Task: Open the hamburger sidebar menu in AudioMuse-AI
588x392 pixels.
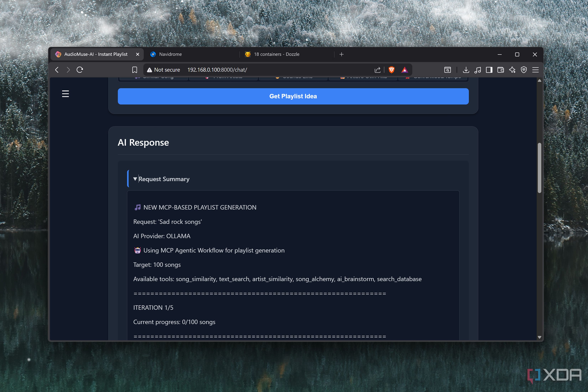Action: click(x=66, y=94)
